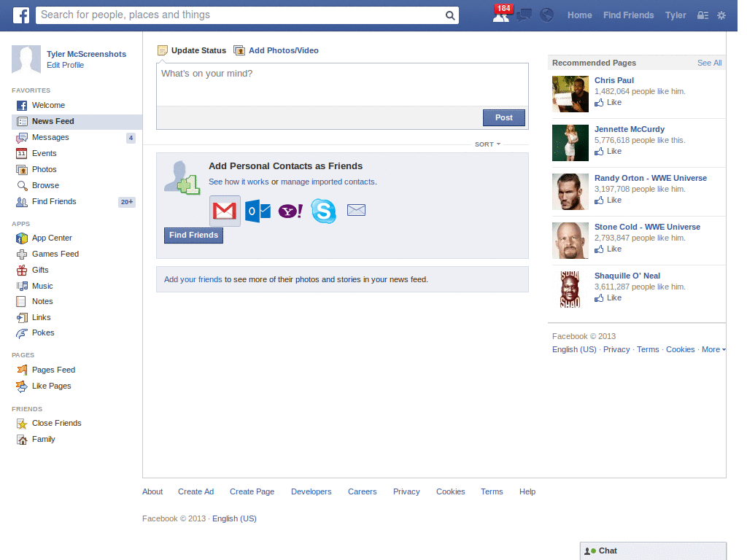This screenshot has height=560, width=747.
Task: Click the Post button
Action: point(503,117)
